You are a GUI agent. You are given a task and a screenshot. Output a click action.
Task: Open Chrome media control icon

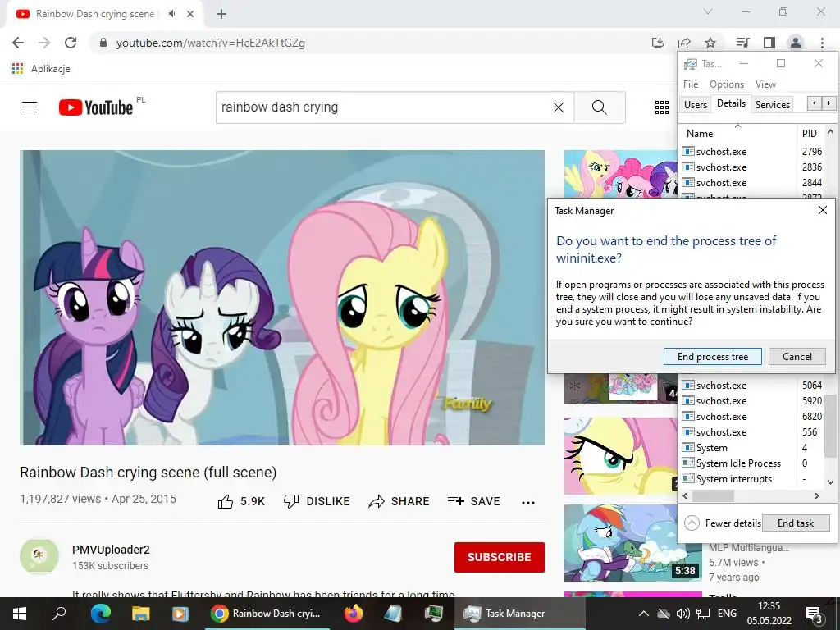(x=742, y=43)
